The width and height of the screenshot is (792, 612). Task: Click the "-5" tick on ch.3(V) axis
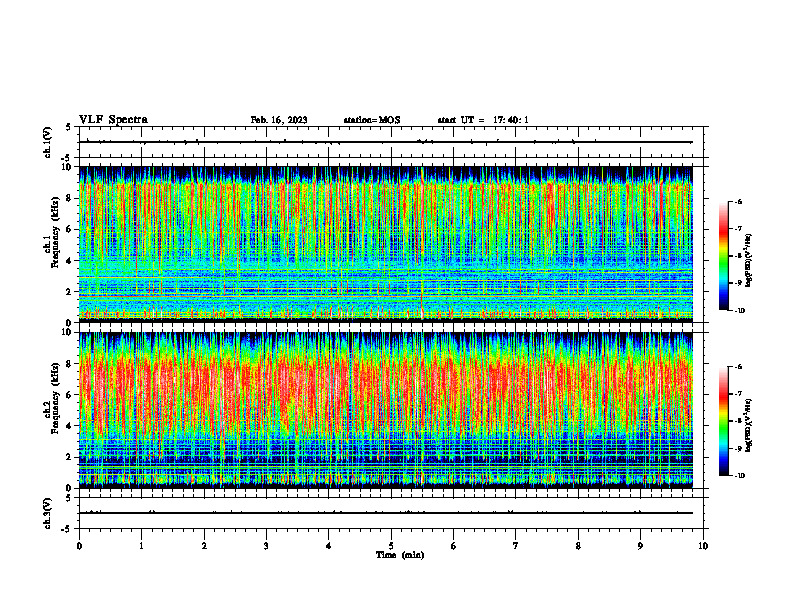pos(67,529)
